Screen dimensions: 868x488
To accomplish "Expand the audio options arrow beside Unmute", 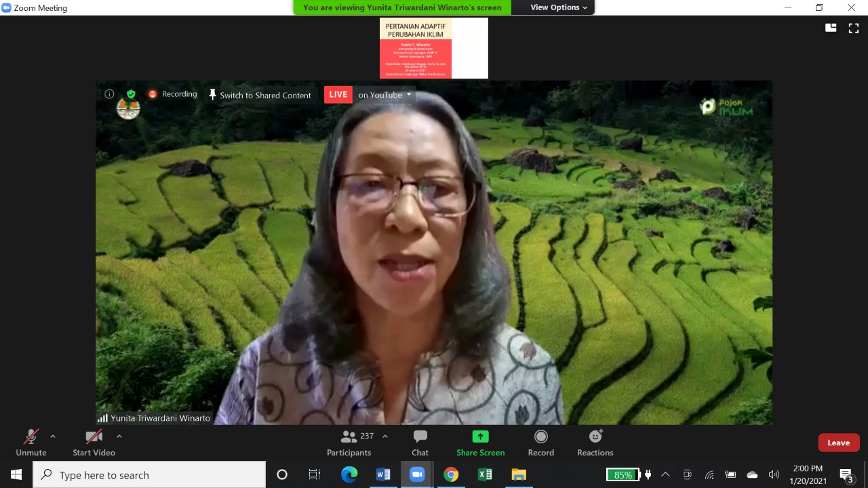I will (53, 436).
